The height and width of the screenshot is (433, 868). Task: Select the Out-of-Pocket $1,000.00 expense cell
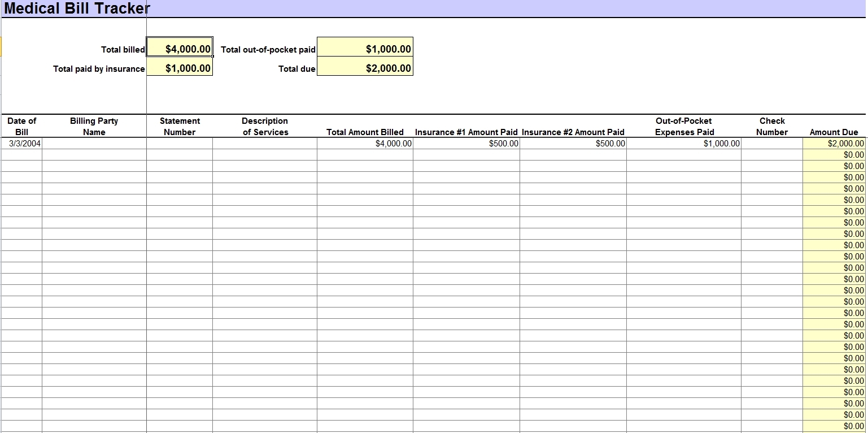pos(684,143)
